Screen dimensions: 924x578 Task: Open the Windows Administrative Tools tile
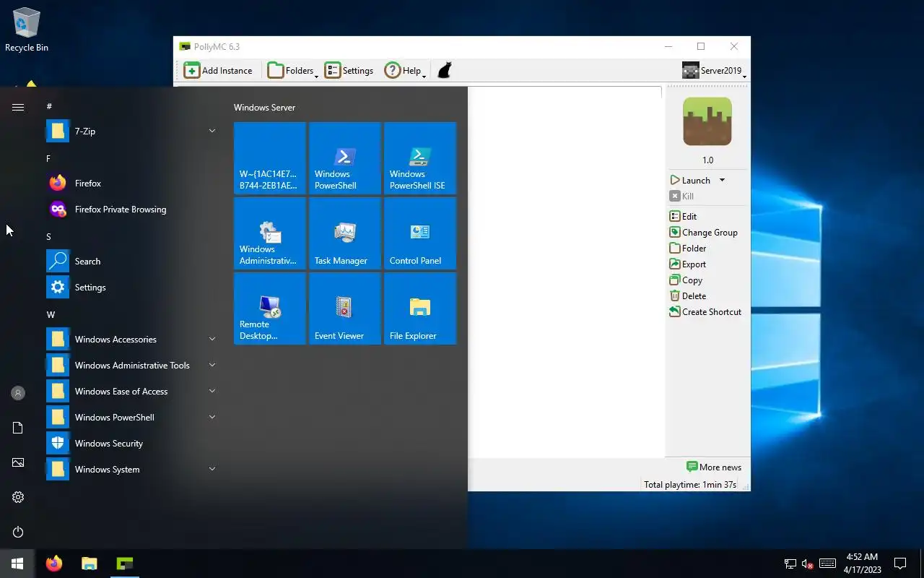(270, 233)
